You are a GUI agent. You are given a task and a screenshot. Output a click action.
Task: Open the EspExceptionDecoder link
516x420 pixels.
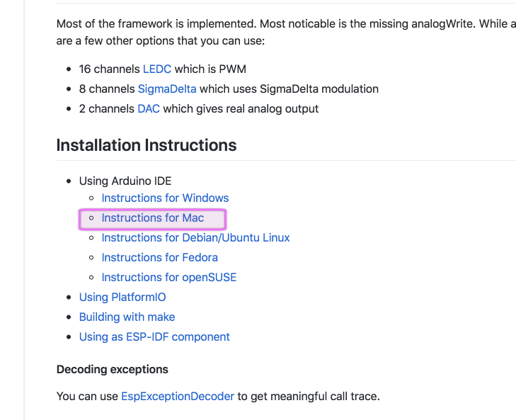(177, 397)
